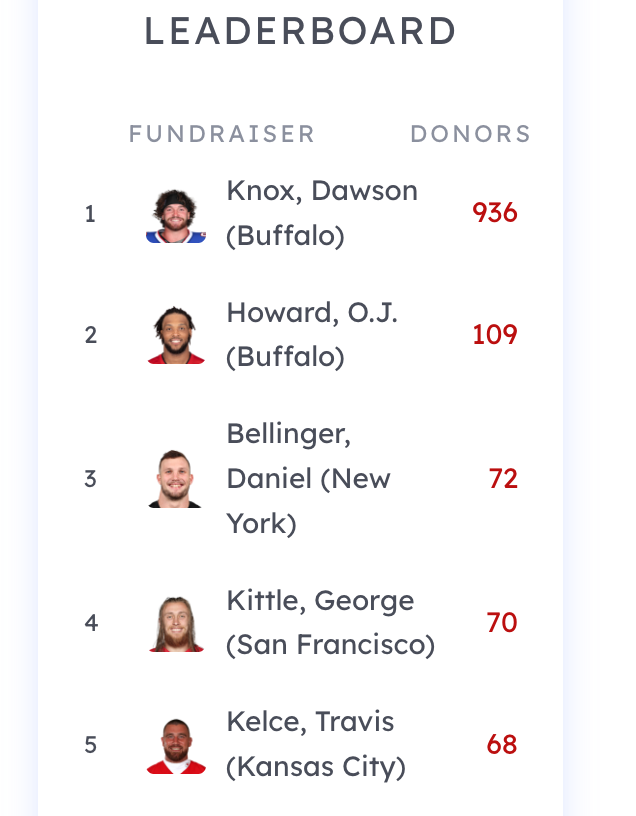
Task: Open Knox, Dawson (Buffalo) fundraiser link
Action: point(322,213)
